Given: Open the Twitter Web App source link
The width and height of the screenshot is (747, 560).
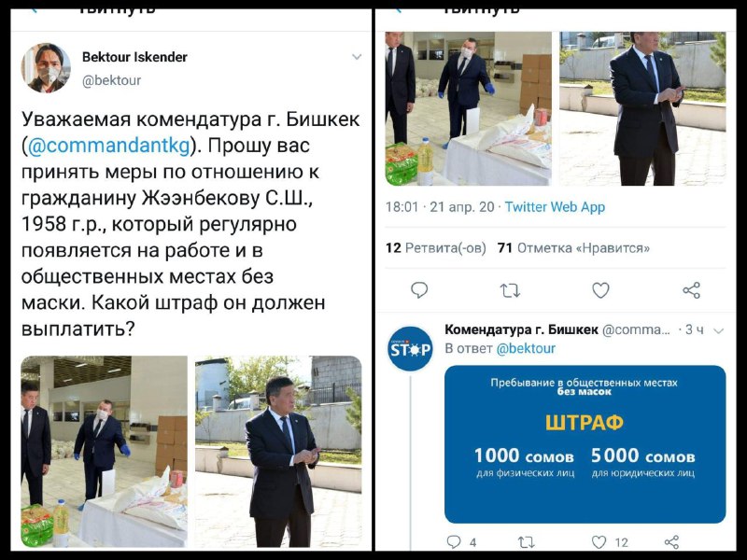Looking at the screenshot, I should coord(555,207).
